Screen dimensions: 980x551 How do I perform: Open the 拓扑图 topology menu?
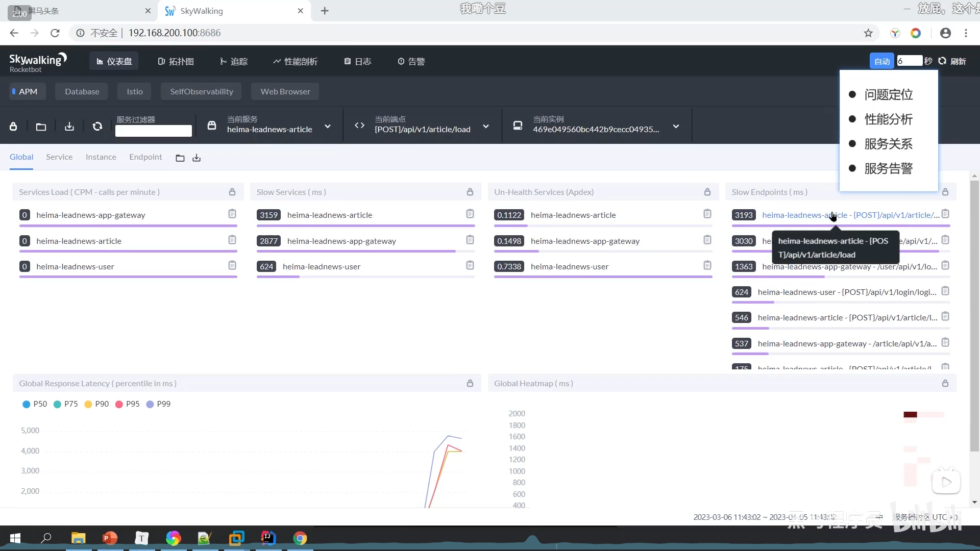[176, 61]
